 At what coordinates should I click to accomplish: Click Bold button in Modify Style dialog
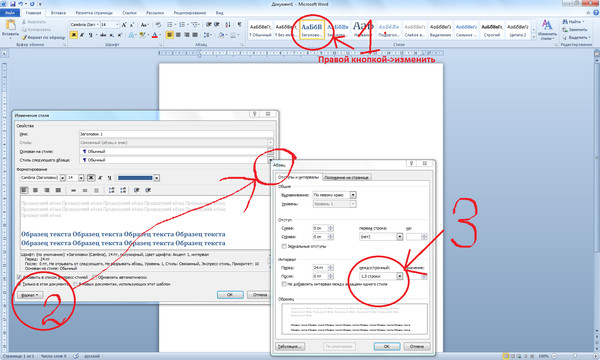coord(91,178)
